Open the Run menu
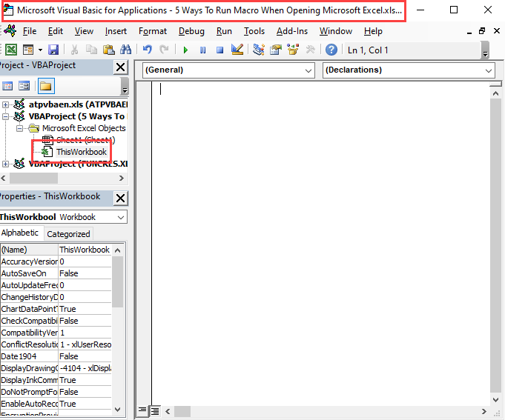The height and width of the screenshot is (420, 505). [224, 31]
